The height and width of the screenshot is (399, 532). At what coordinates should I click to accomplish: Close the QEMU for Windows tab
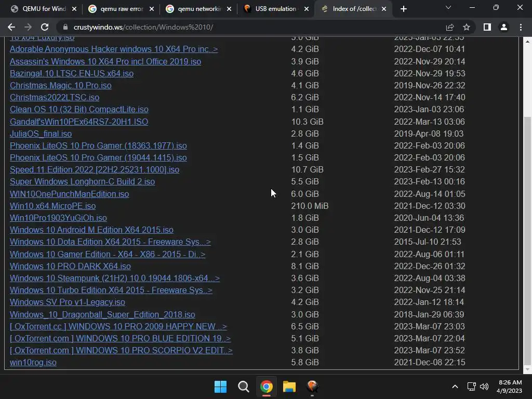tap(74, 9)
